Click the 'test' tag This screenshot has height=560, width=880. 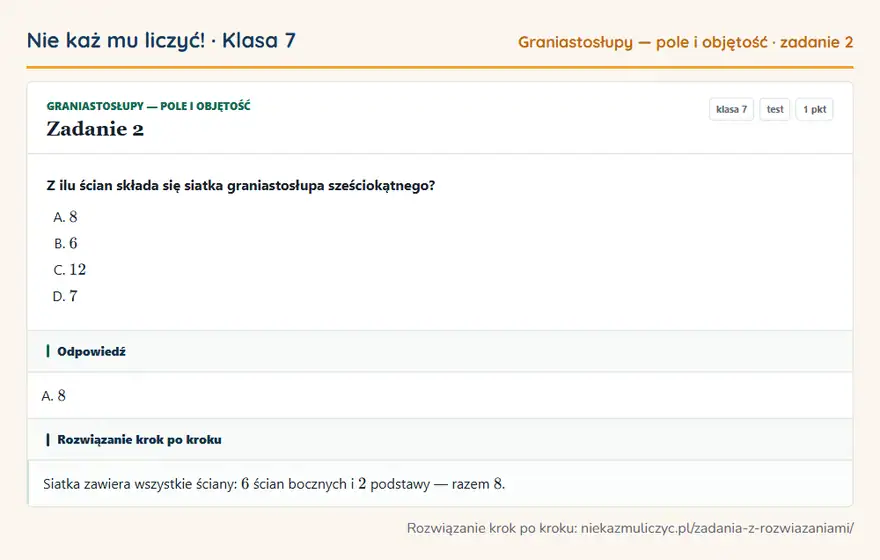774,109
